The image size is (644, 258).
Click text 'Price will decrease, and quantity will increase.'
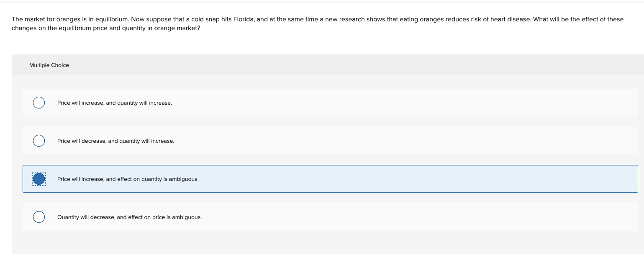[x=115, y=141]
